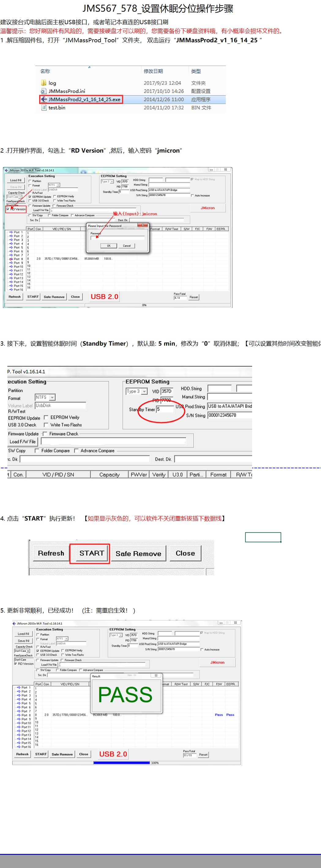This screenshot has width=321, height=868.
Task: Close the PASS Result dialog with X
Action: [x=156, y=675]
